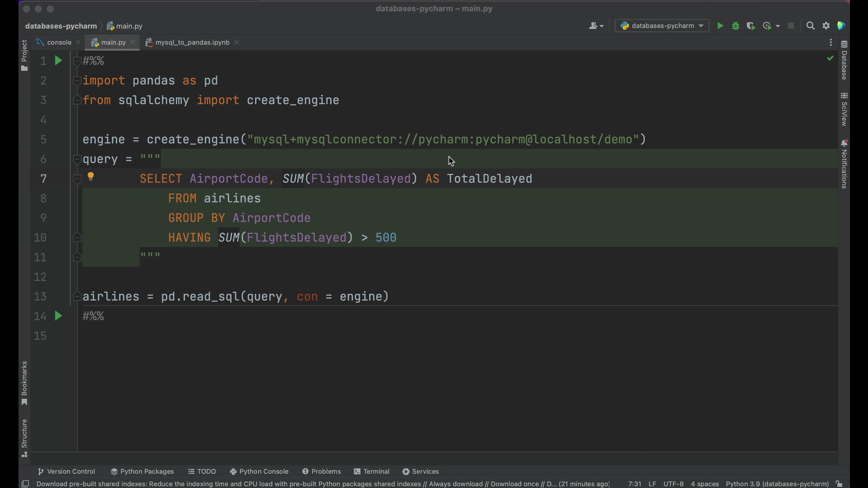Run the first code cell gutter arrow
Viewport: 868px width, 488px height.
pos(58,60)
